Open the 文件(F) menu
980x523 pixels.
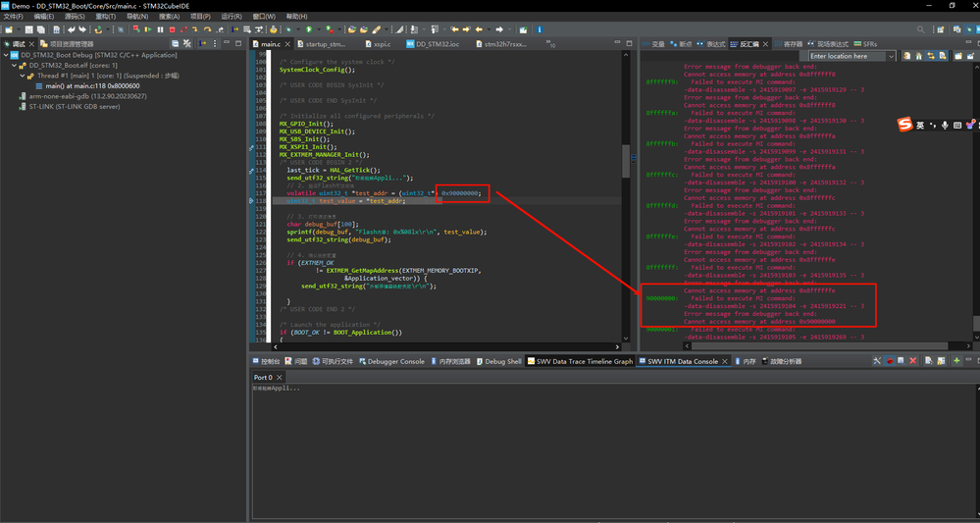coord(13,17)
